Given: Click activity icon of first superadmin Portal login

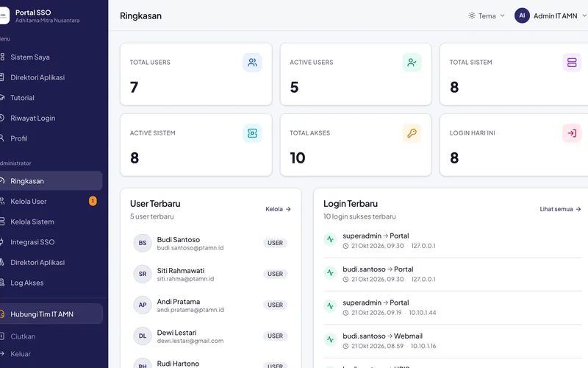Looking at the screenshot, I should pyautogui.click(x=330, y=239).
